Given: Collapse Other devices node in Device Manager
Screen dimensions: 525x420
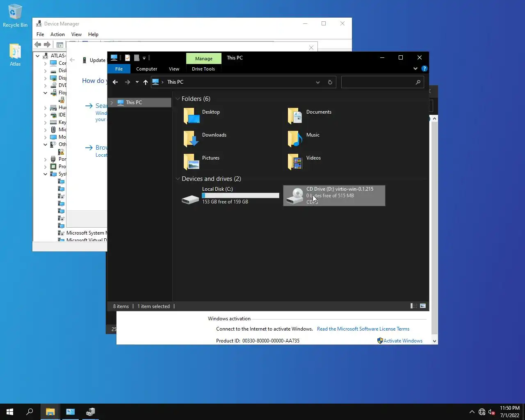Looking at the screenshot, I should tap(45, 144).
